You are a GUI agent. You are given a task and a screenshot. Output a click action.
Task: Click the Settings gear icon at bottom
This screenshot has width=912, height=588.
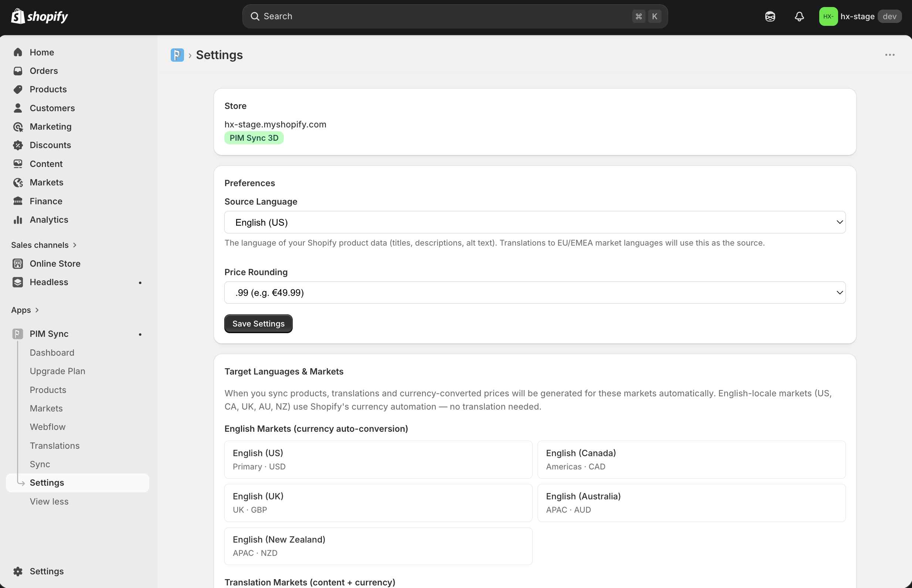coord(18,571)
